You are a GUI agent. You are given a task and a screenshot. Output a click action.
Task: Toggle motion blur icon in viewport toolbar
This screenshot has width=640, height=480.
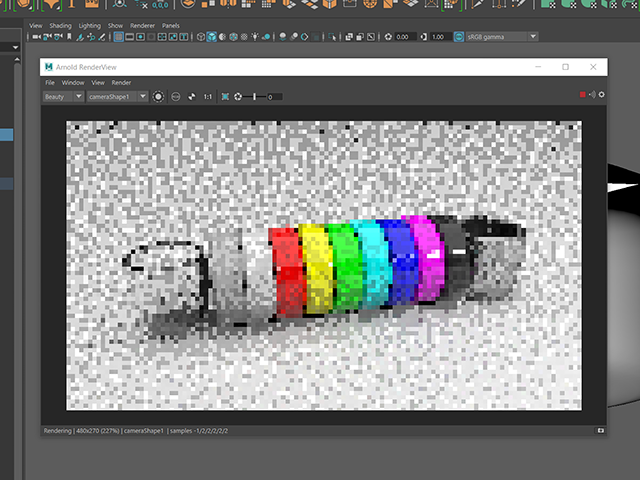(293, 37)
